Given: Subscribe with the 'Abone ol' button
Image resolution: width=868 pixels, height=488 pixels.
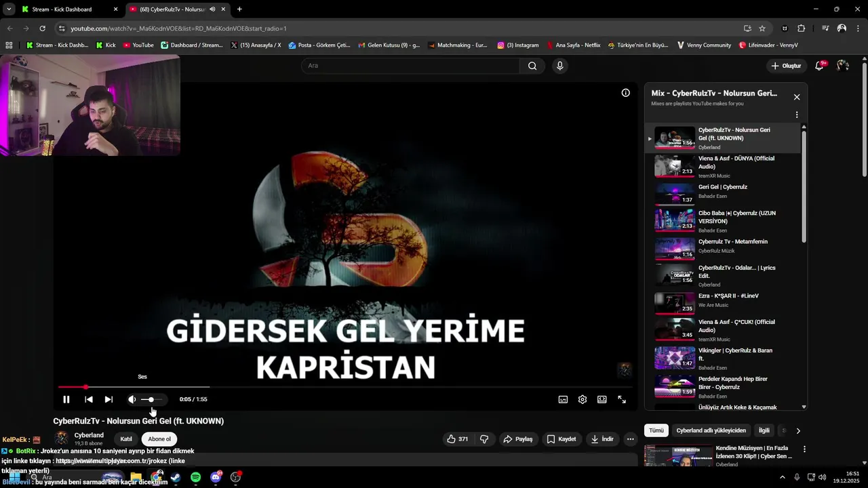Looking at the screenshot, I should coord(159,439).
